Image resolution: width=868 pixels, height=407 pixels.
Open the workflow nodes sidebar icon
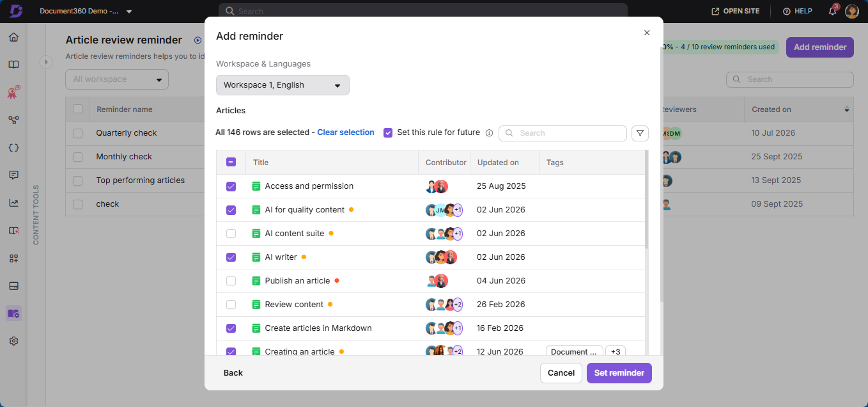coord(13,120)
